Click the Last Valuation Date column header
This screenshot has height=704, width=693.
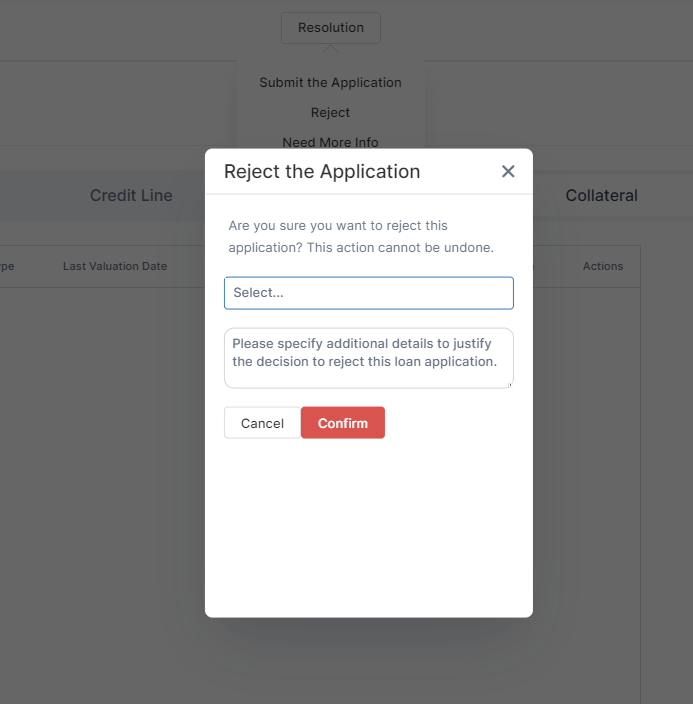point(115,267)
